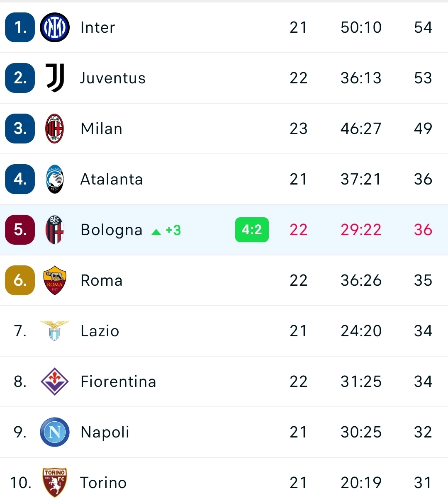Screen dimensions: 448x503
Task: Tap the Bologna team crest
Action: 55,230
